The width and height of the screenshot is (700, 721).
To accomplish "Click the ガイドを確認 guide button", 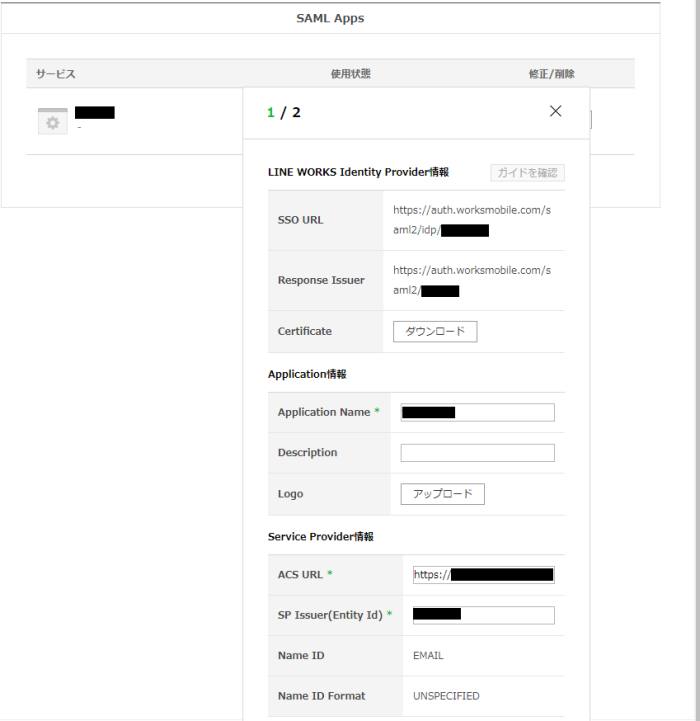I will [x=528, y=173].
